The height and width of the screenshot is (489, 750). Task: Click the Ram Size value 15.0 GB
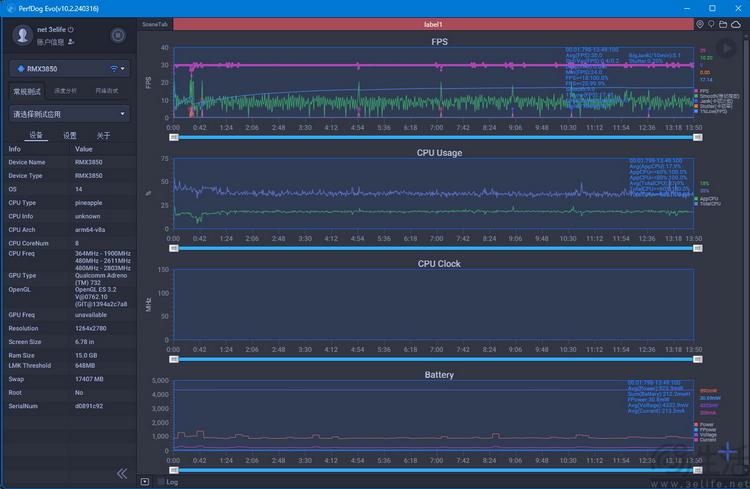86,356
